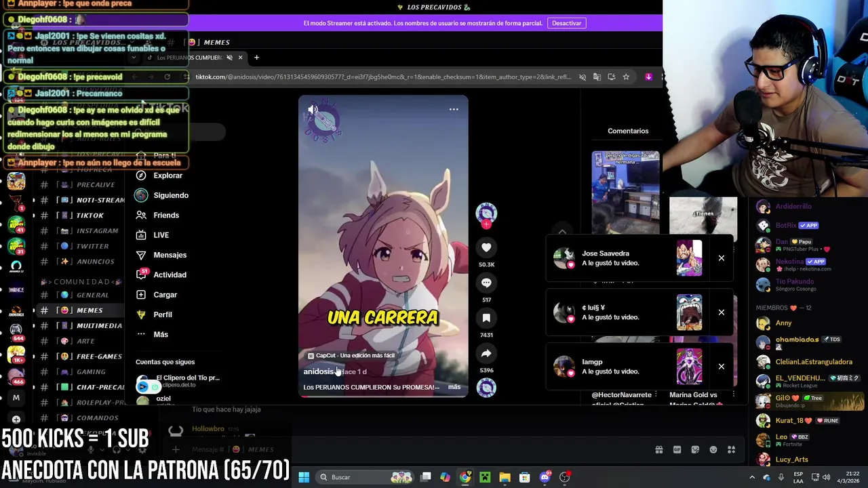This screenshot has width=868, height=488.
Task: Open the Discord apps launcher icon
Action: [x=731, y=449]
